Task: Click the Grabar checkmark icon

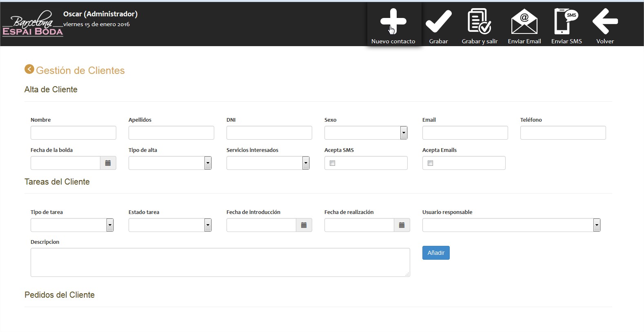Action: coord(438,22)
